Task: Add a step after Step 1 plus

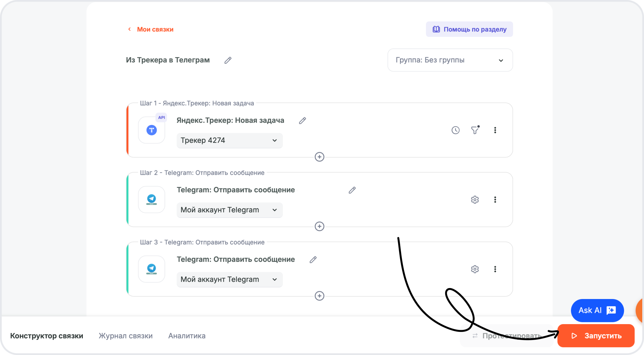Action: 319,157
